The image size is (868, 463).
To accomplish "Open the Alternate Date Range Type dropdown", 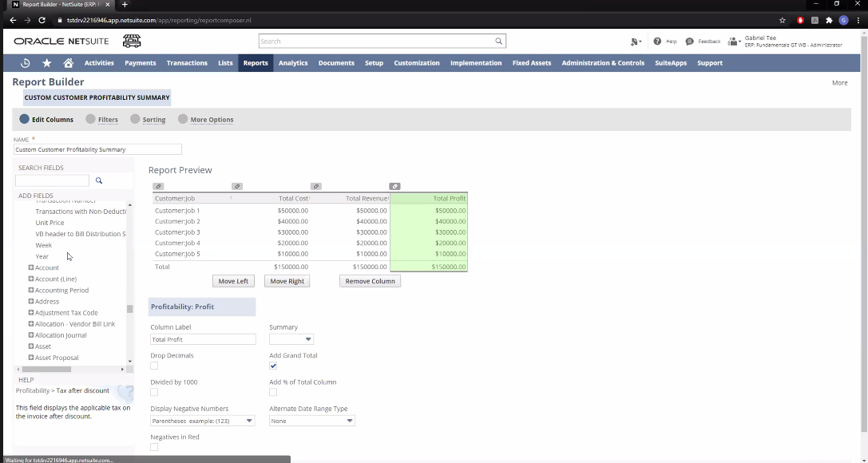I will point(311,420).
